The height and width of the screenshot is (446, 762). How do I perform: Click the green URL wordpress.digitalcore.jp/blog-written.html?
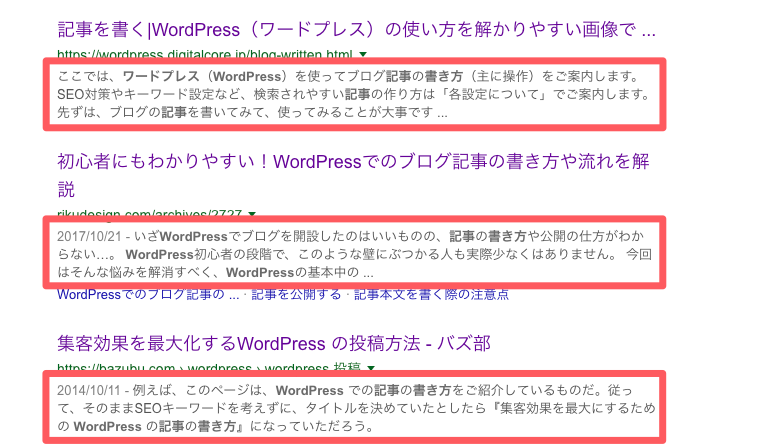pyautogui.click(x=205, y=54)
